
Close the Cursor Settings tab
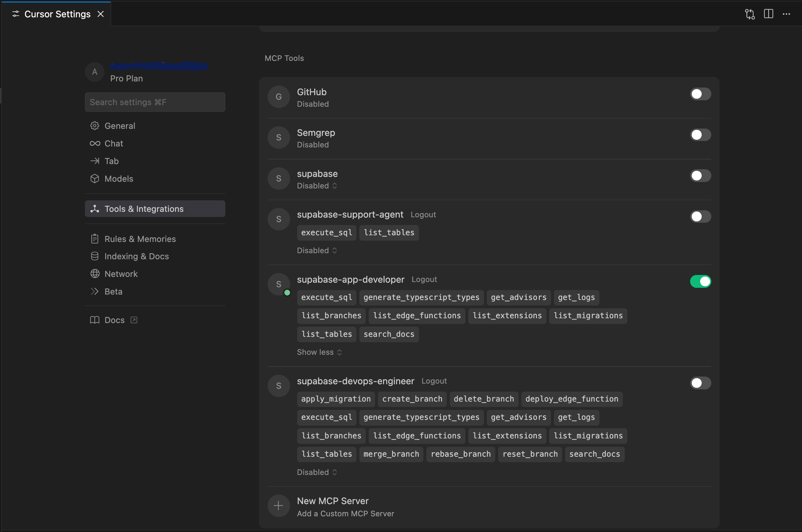point(100,14)
